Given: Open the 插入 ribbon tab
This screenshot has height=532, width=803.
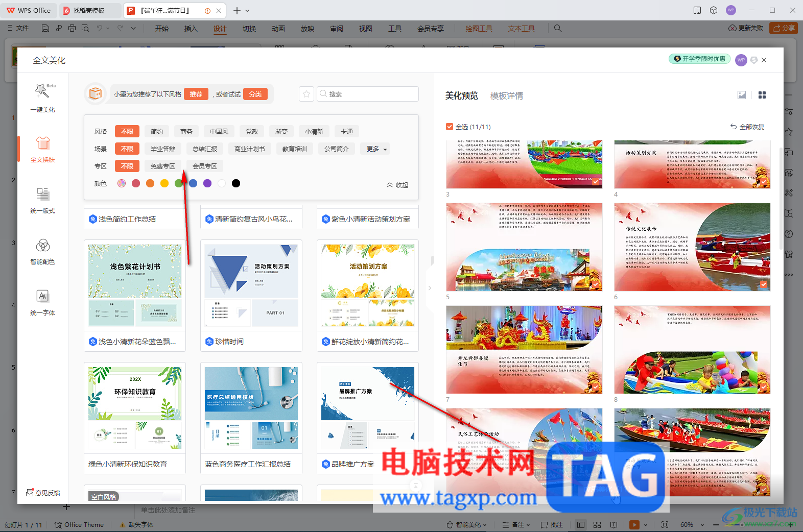Looking at the screenshot, I should point(191,29).
